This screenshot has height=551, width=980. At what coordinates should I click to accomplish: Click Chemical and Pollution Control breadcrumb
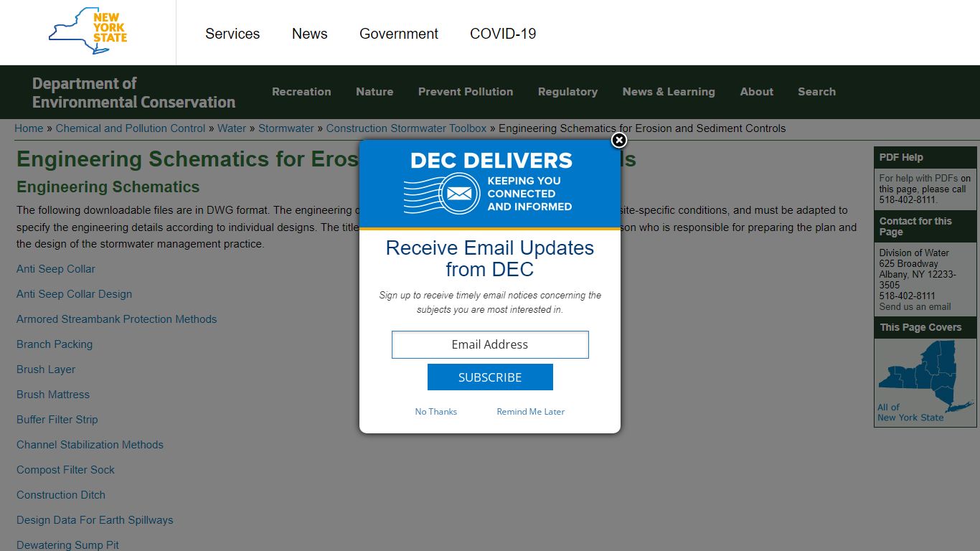pos(131,128)
